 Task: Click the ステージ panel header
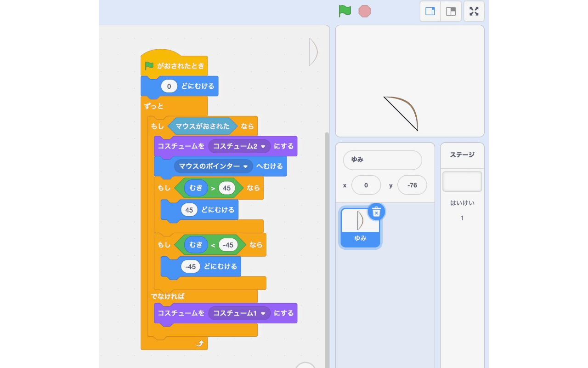[x=462, y=155]
